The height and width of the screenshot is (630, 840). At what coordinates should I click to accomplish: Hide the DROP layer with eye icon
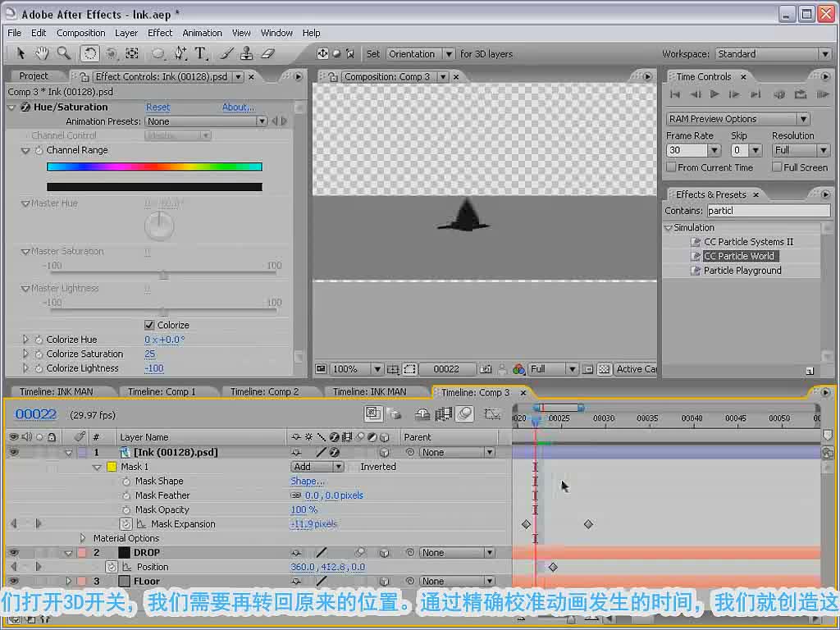coord(13,552)
